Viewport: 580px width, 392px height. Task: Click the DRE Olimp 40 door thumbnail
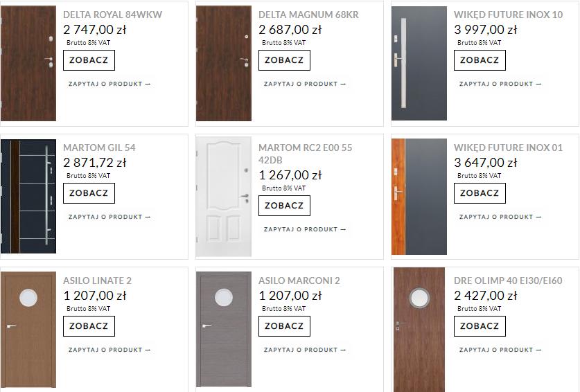[419, 329]
